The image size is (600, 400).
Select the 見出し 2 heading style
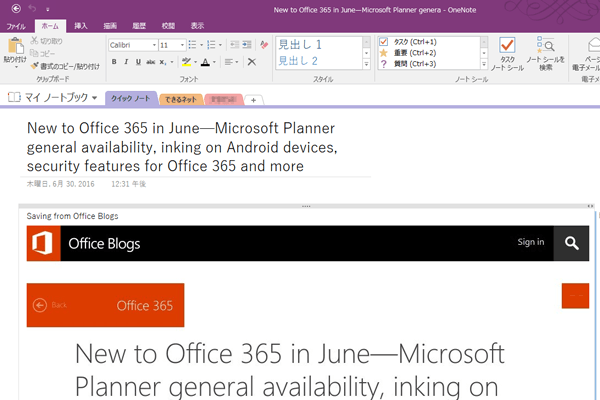click(298, 60)
